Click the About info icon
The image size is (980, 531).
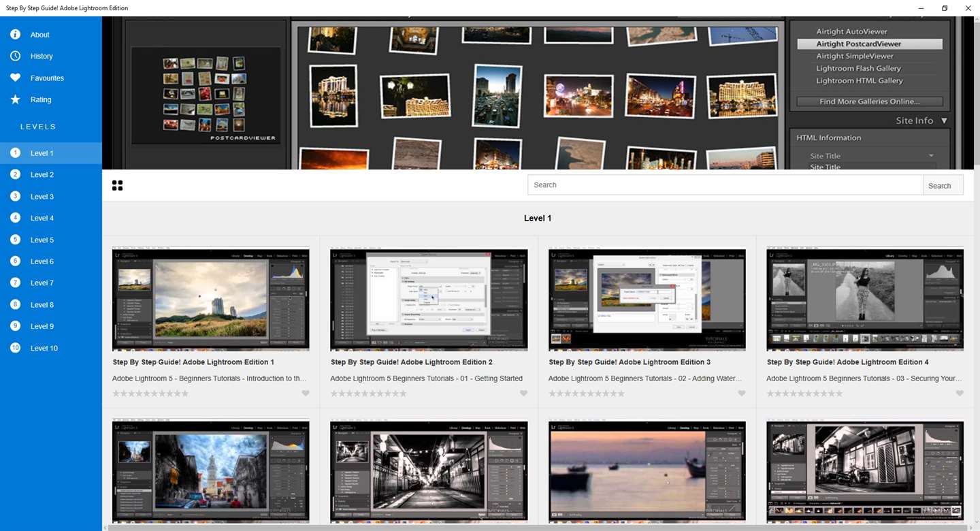pyautogui.click(x=16, y=35)
